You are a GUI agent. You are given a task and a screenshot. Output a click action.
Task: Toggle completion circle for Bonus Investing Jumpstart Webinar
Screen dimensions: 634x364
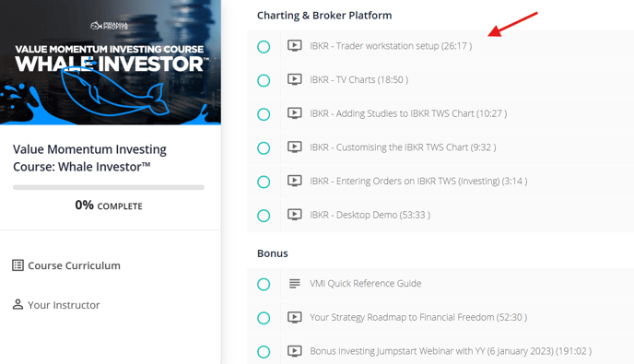click(264, 351)
